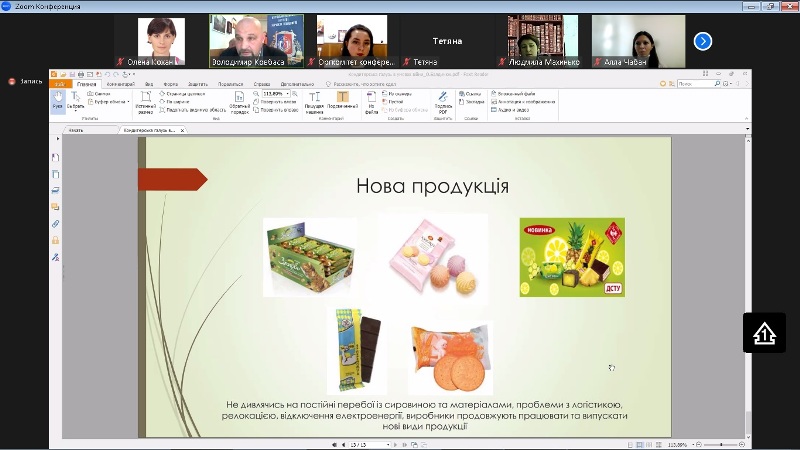
Task: Select continuous page view in status bar
Action: 640,445
